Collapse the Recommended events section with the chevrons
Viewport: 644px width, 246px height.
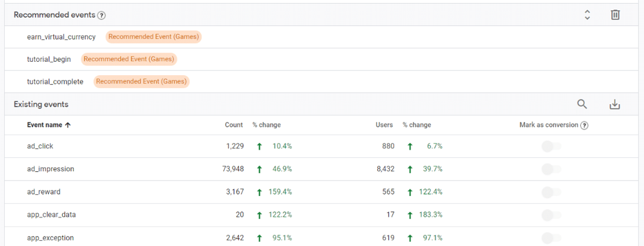click(587, 15)
